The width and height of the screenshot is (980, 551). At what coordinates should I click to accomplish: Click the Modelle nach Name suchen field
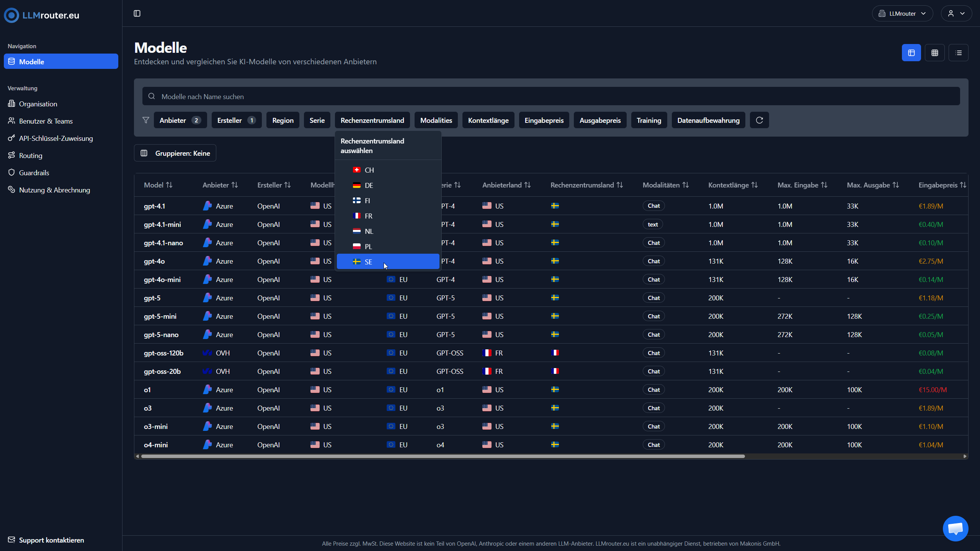tap(551, 96)
